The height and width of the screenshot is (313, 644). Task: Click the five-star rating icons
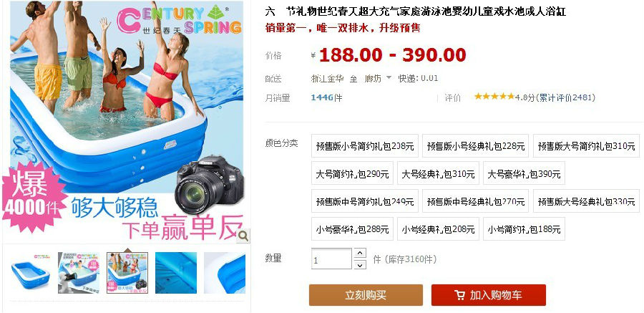coord(494,97)
